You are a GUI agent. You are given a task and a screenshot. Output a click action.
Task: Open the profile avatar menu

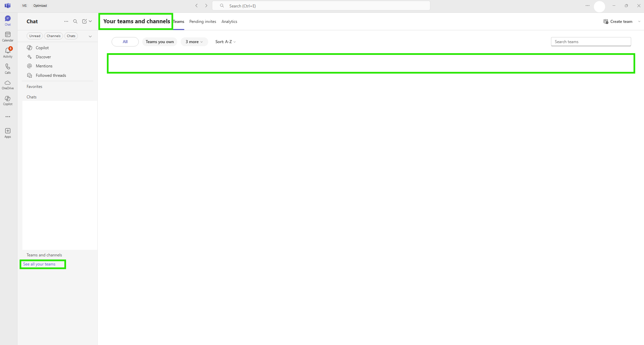(x=600, y=6)
